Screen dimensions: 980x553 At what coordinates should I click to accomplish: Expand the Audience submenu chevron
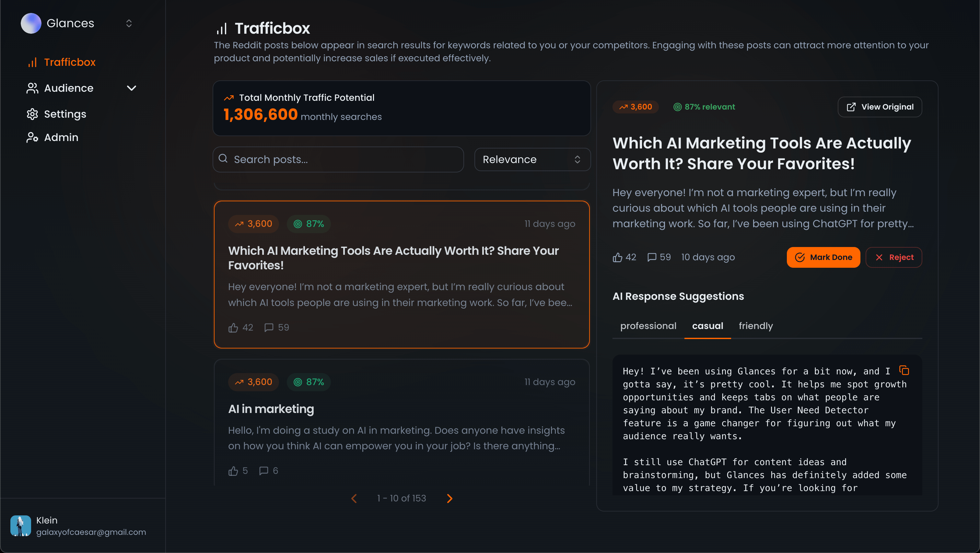click(132, 88)
